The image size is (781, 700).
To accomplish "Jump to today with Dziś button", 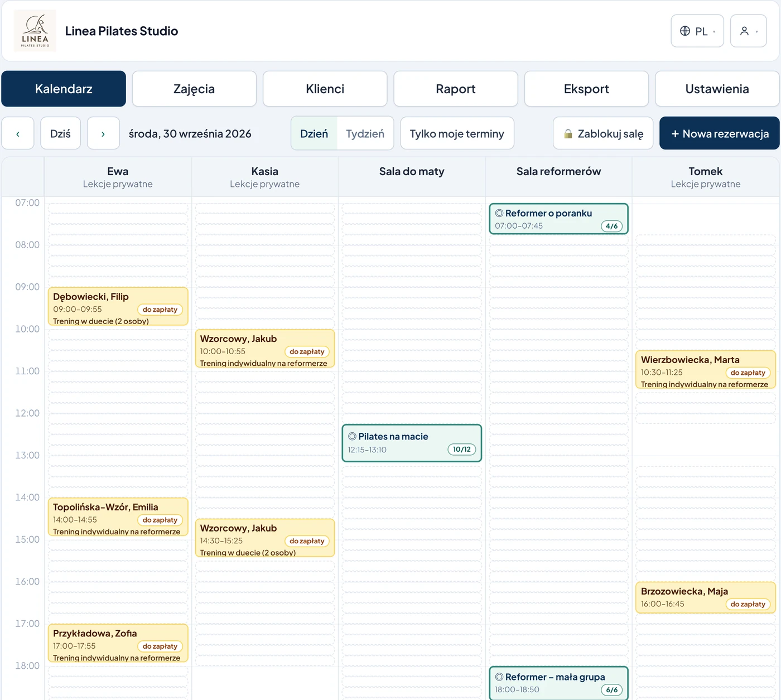I will pos(60,133).
